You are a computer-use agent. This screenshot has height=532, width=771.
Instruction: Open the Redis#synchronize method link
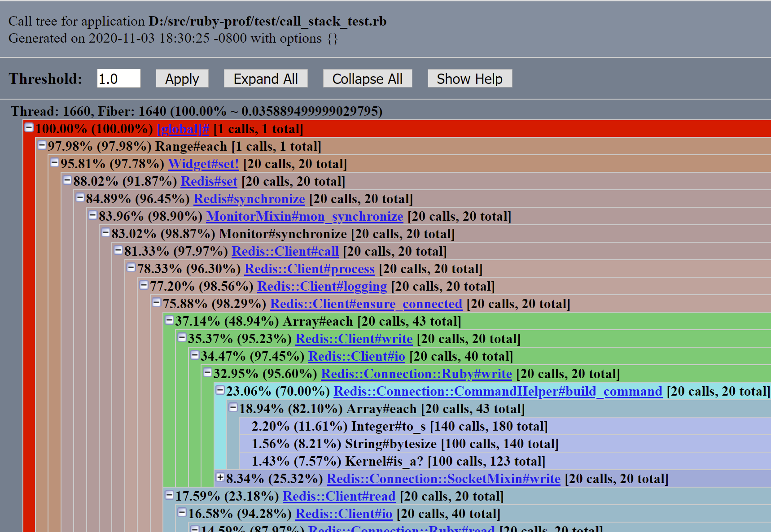(249, 199)
